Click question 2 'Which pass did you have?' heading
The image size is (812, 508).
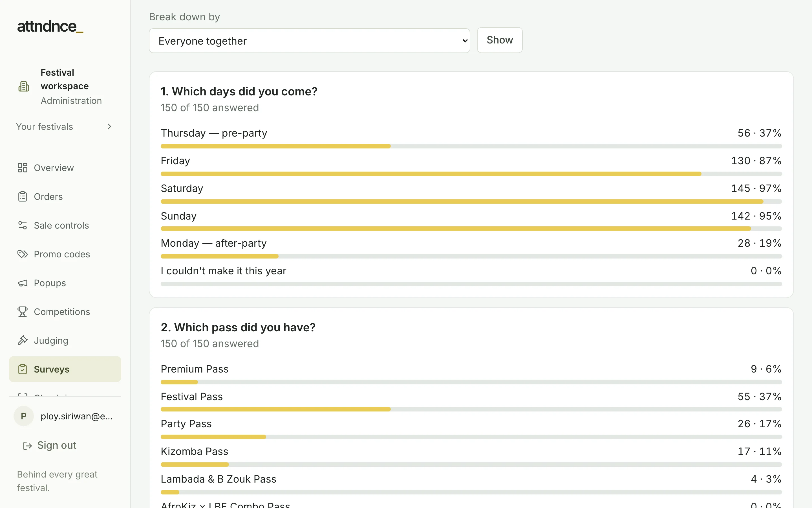[238, 327]
